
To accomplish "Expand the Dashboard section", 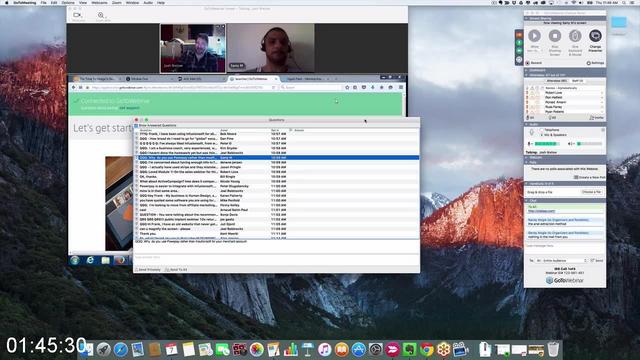I will coord(527,70).
